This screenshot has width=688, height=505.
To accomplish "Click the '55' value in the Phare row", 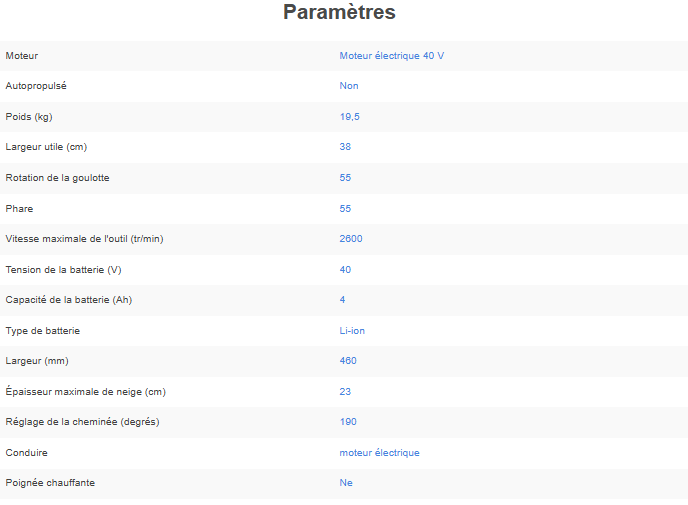I will click(x=345, y=208).
